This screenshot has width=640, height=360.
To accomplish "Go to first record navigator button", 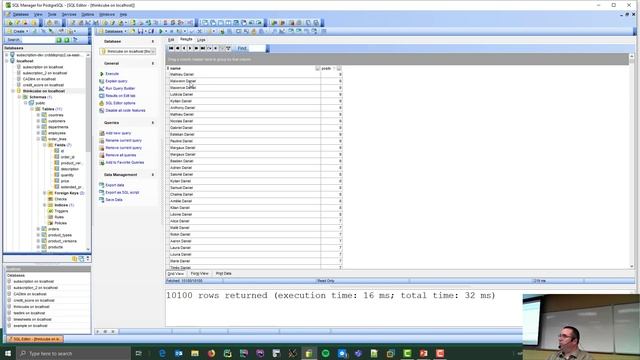I will tap(171, 48).
